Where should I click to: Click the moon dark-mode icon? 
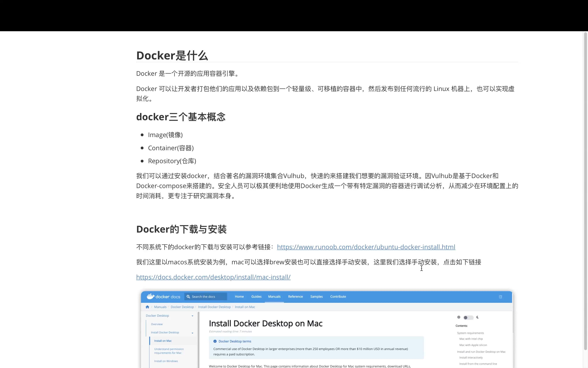point(477,317)
